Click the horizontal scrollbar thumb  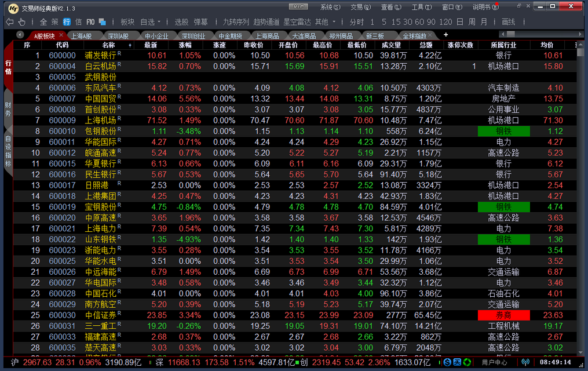click(x=511, y=34)
